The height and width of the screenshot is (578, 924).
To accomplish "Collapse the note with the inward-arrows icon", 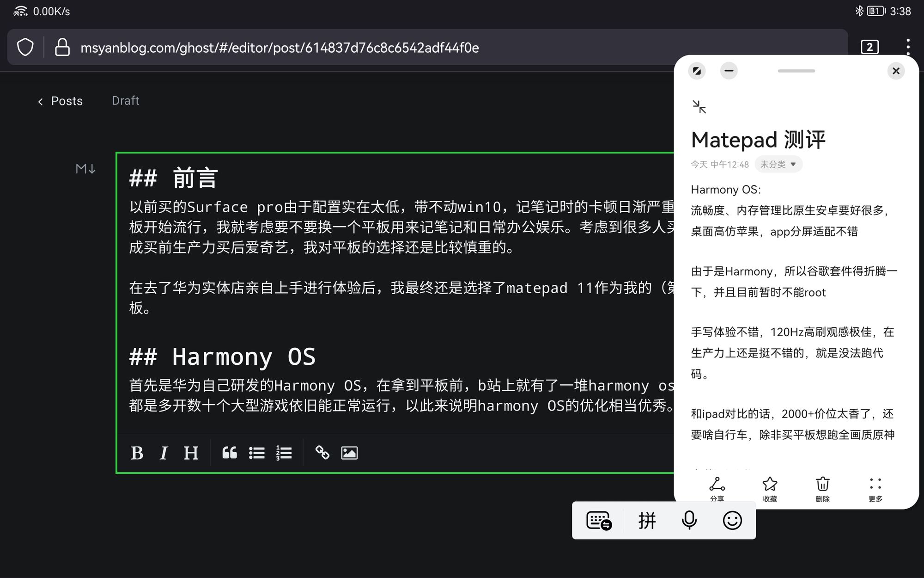I will pos(699,107).
